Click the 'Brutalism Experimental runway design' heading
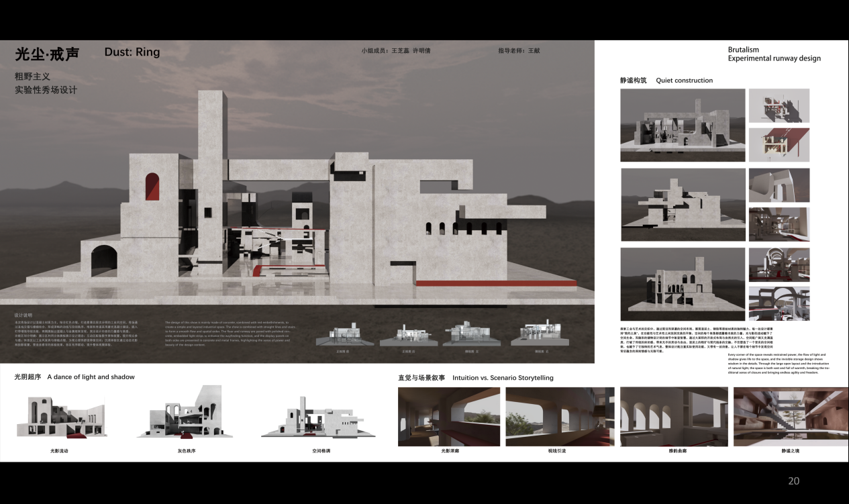 coord(774,54)
